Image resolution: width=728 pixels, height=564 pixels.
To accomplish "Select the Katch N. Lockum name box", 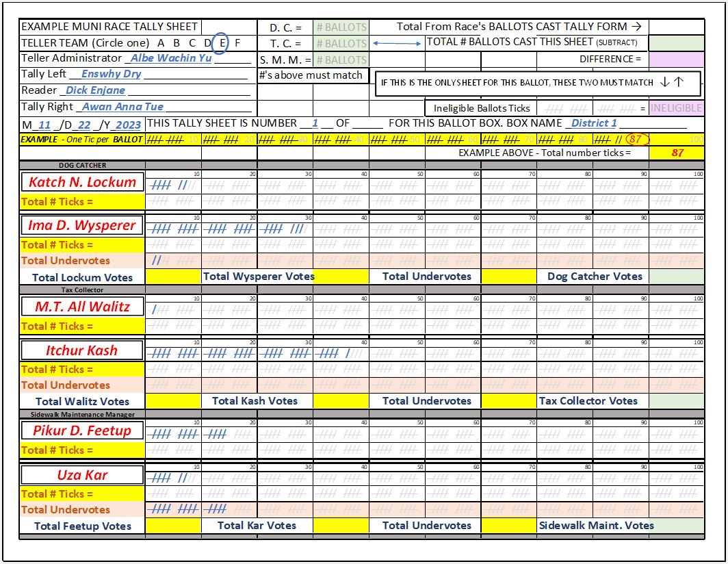I will click(82, 182).
